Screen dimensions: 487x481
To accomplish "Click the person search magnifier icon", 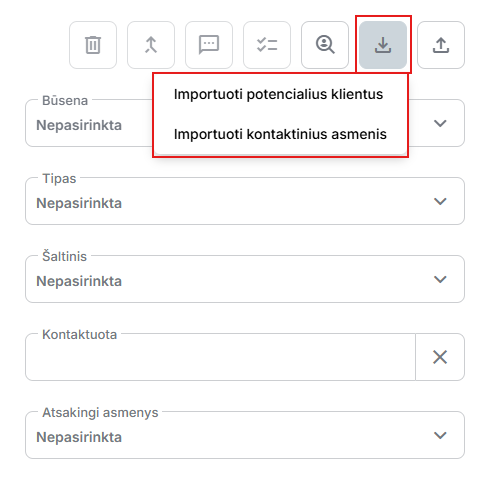I will click(x=325, y=45).
